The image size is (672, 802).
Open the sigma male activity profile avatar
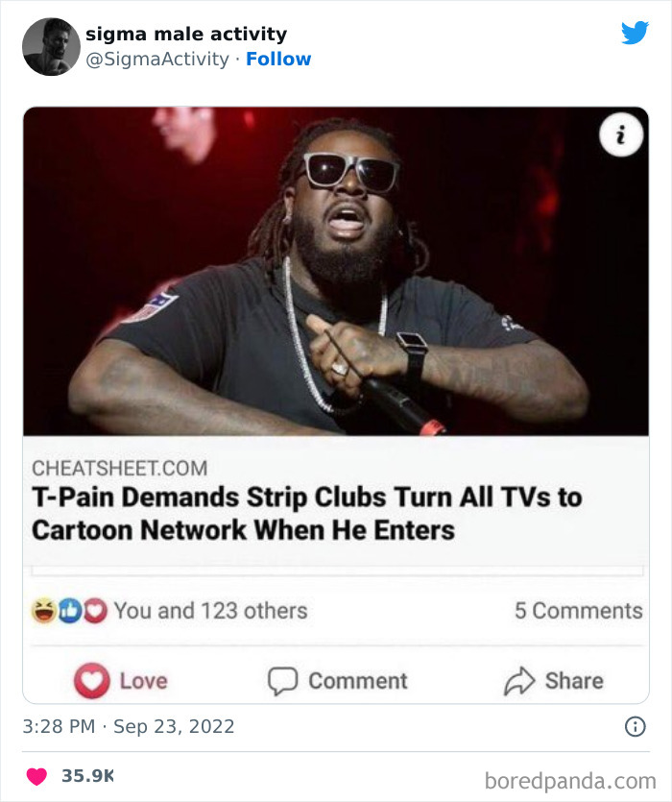(51, 47)
